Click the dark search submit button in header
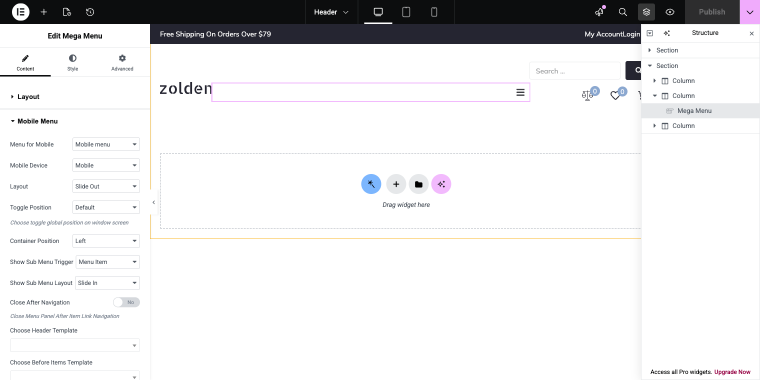 [x=633, y=71]
